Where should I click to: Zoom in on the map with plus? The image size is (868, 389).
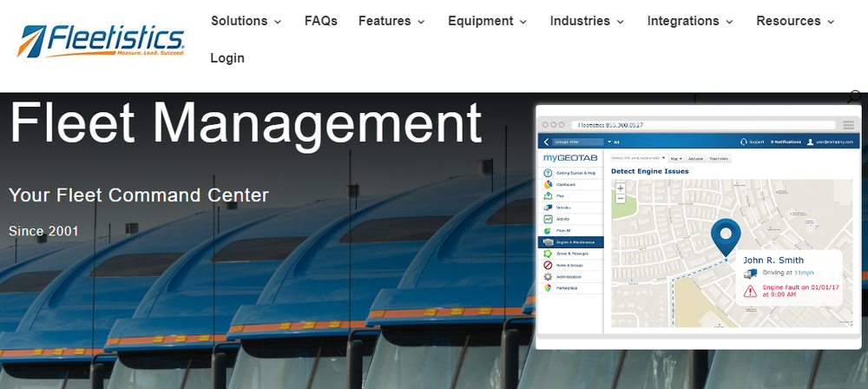[x=621, y=188]
